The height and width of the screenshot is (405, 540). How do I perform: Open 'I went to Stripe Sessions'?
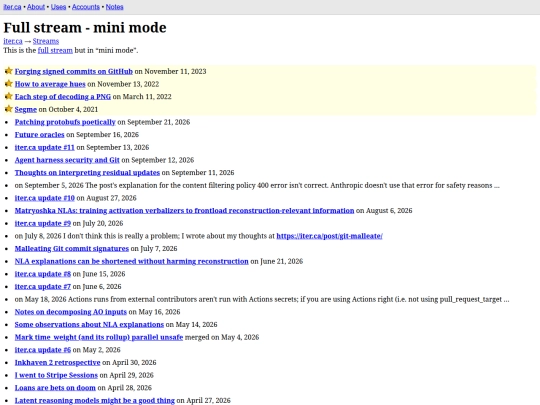(56, 375)
